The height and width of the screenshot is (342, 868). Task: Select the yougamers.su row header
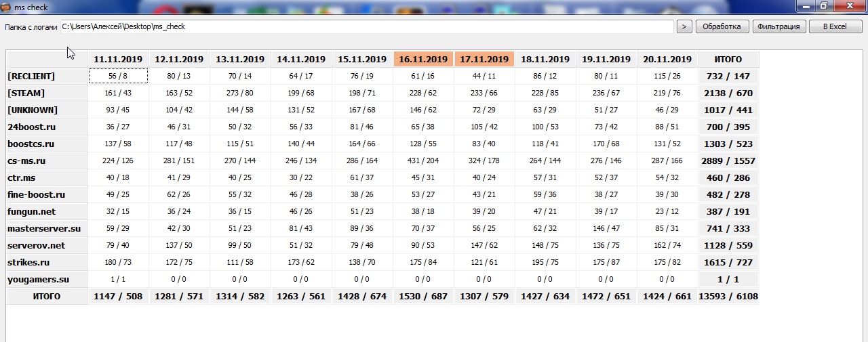[x=47, y=279]
